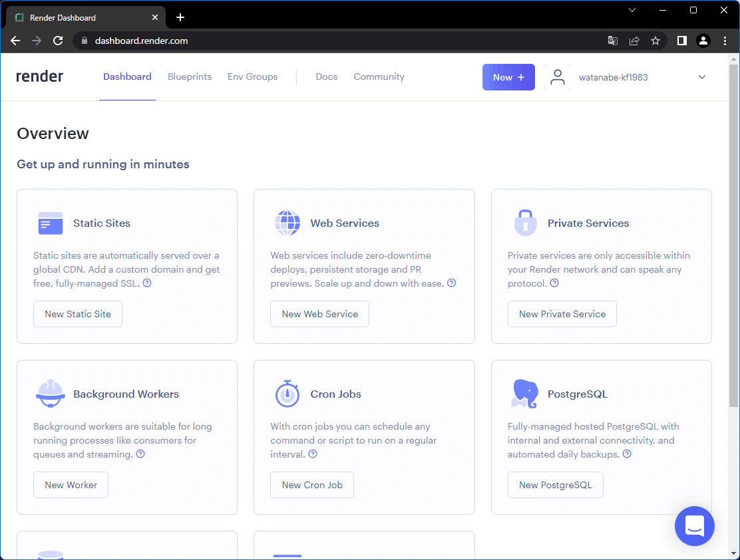
Task: Open Web Services help question mark
Action: [452, 283]
